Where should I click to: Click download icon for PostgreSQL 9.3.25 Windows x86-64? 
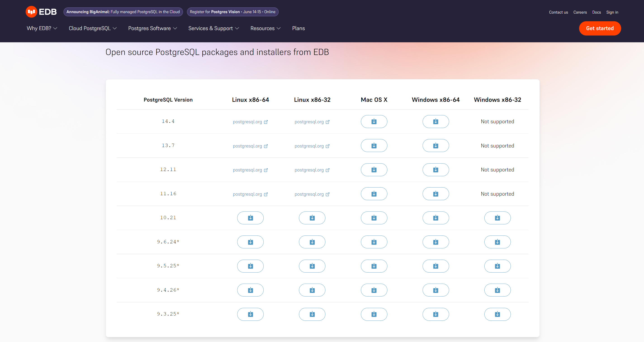coord(435,314)
